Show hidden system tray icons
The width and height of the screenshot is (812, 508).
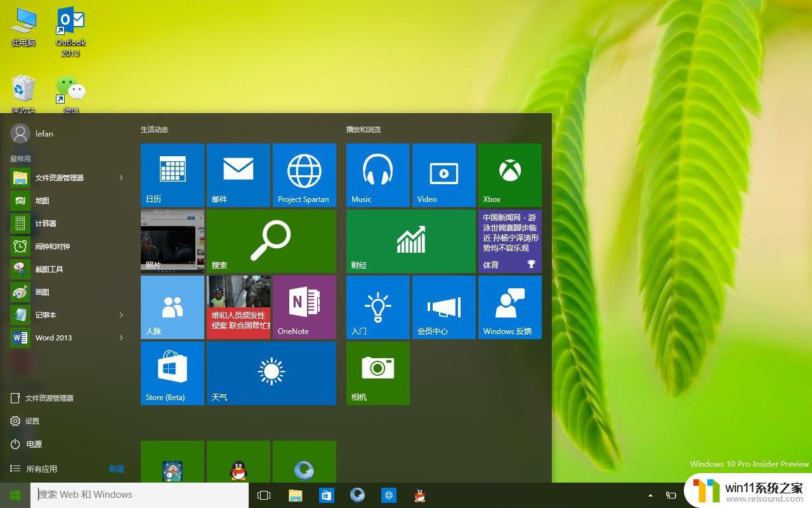[650, 495]
